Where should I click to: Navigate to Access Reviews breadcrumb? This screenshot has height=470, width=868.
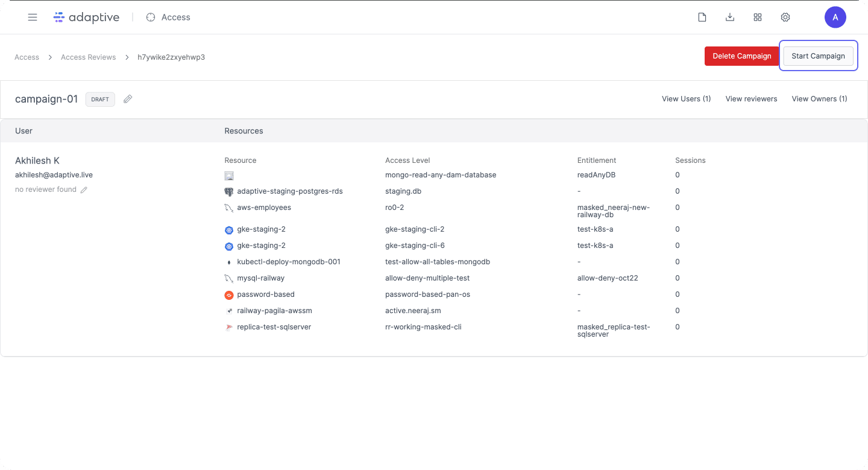[88, 57]
